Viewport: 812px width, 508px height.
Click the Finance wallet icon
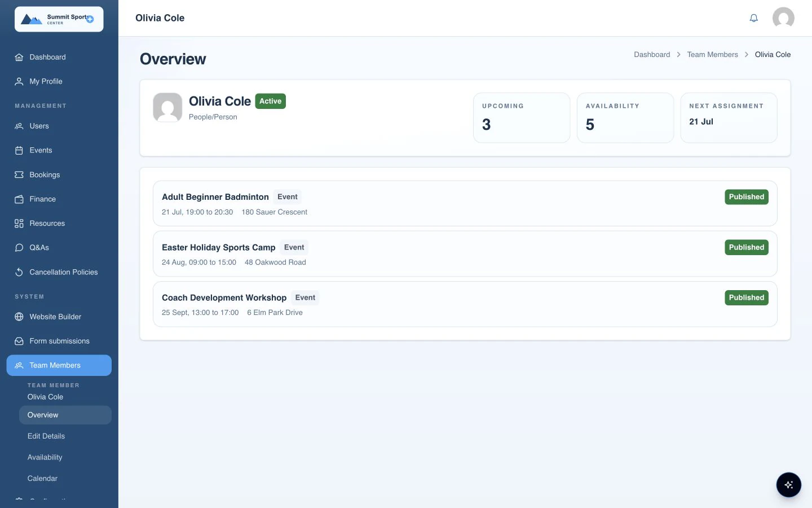[19, 199]
